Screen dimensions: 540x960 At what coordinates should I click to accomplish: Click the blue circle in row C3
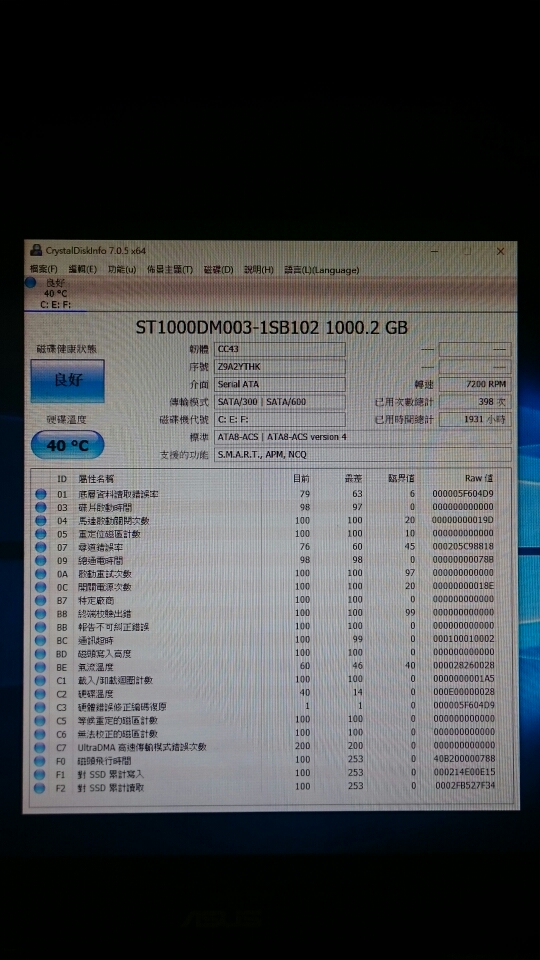pos(41,707)
